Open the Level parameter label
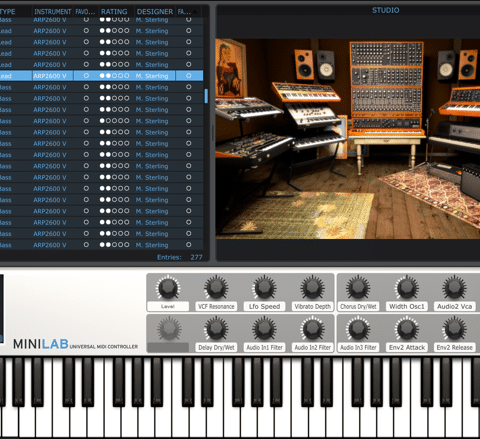The width and height of the screenshot is (480, 439). (168, 306)
